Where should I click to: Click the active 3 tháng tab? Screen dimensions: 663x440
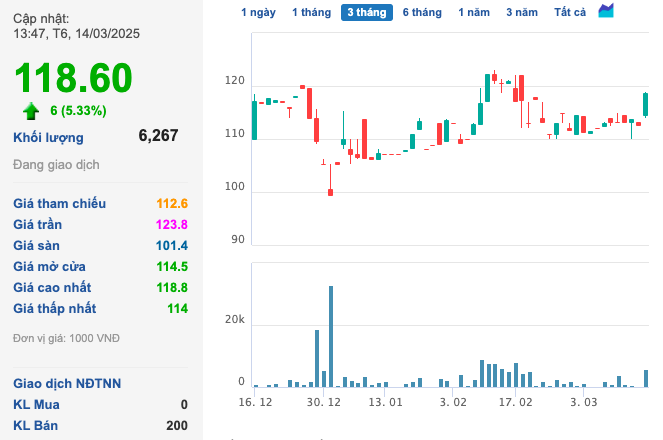(x=365, y=12)
